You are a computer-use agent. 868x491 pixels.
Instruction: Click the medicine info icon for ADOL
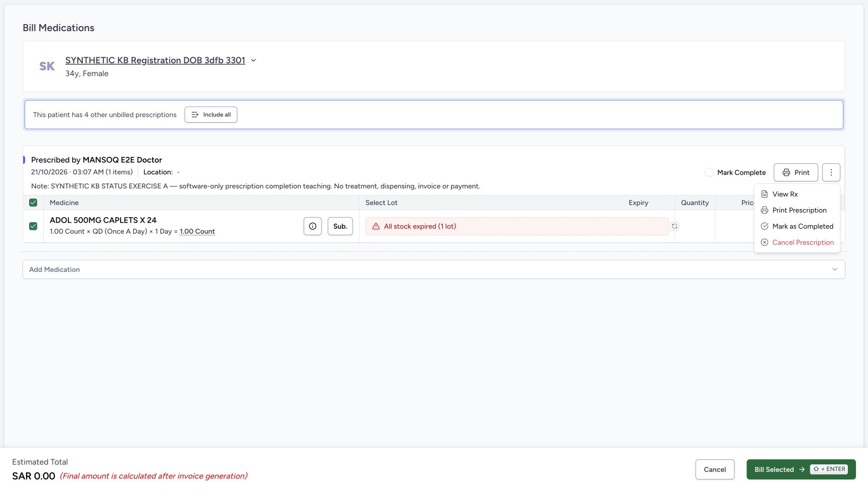click(x=312, y=226)
